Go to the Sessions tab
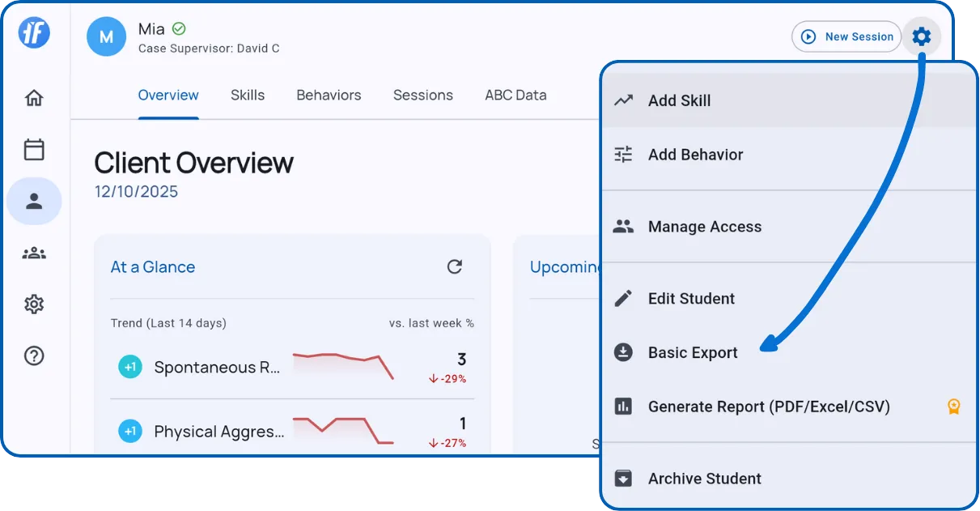This screenshot has width=980, height=511. pyautogui.click(x=422, y=96)
